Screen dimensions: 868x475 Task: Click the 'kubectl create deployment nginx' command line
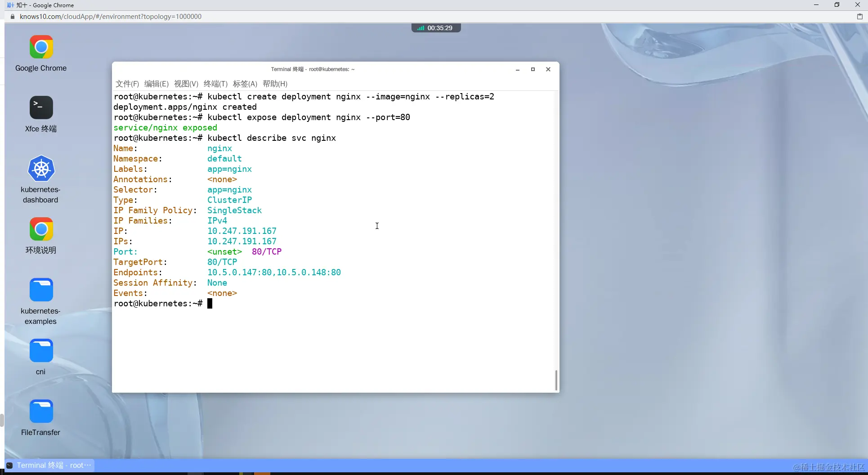[351, 97]
